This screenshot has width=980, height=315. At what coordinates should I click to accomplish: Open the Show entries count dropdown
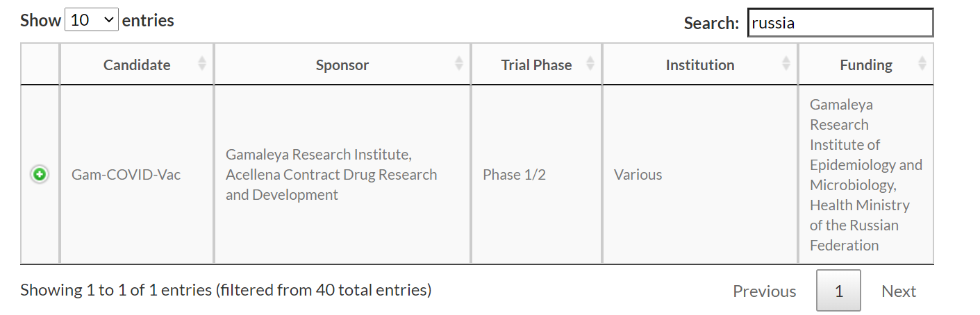[92, 20]
